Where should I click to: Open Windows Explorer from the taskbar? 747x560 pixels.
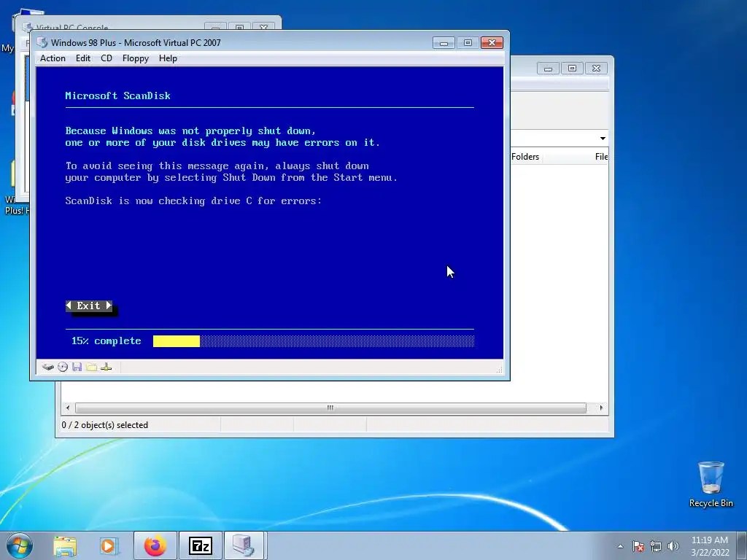coord(65,545)
